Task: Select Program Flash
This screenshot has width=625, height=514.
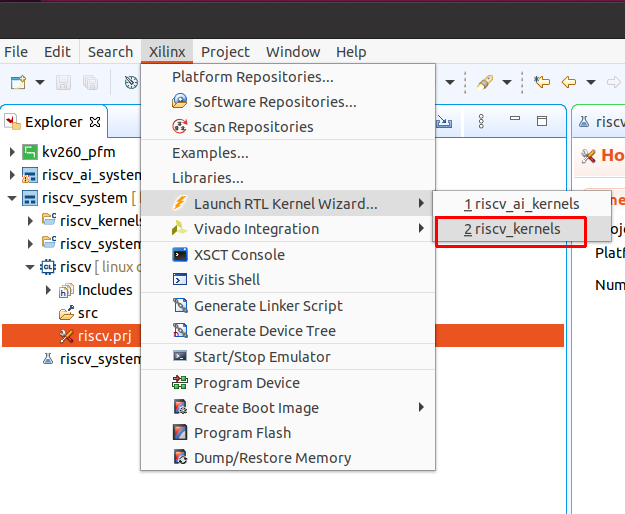Action: (x=288, y=433)
